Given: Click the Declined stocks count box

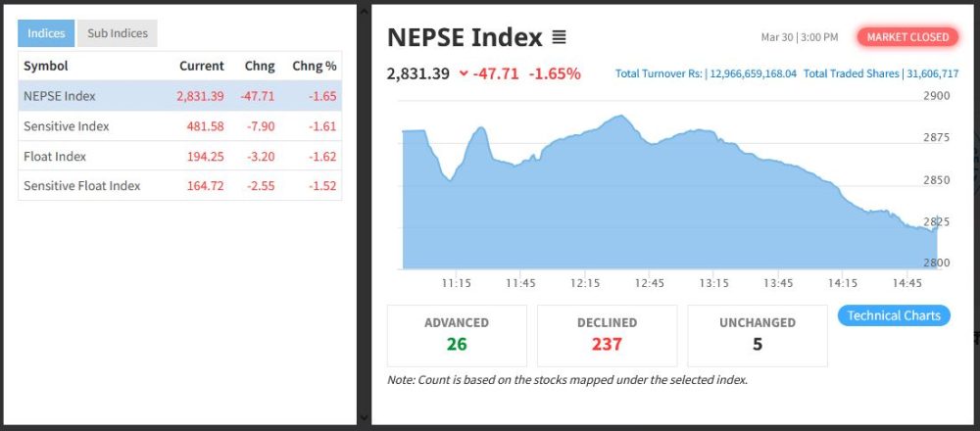Looking at the screenshot, I should (607, 335).
